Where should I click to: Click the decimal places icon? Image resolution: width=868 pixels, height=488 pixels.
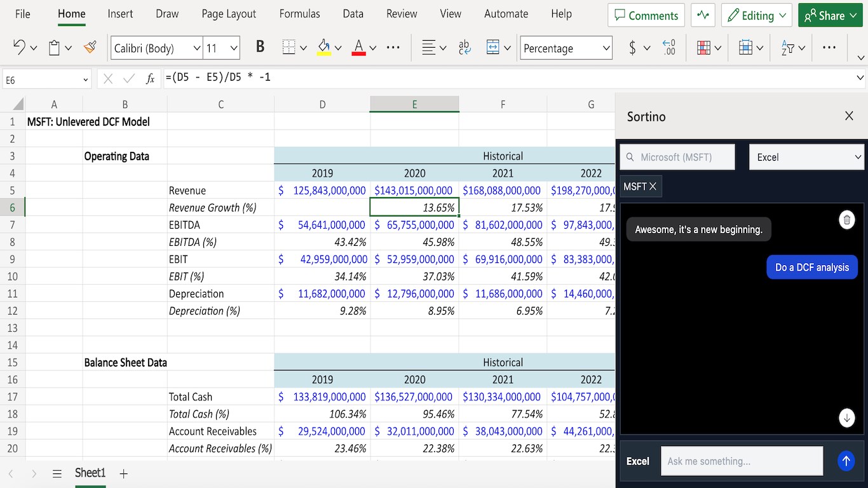tap(668, 48)
